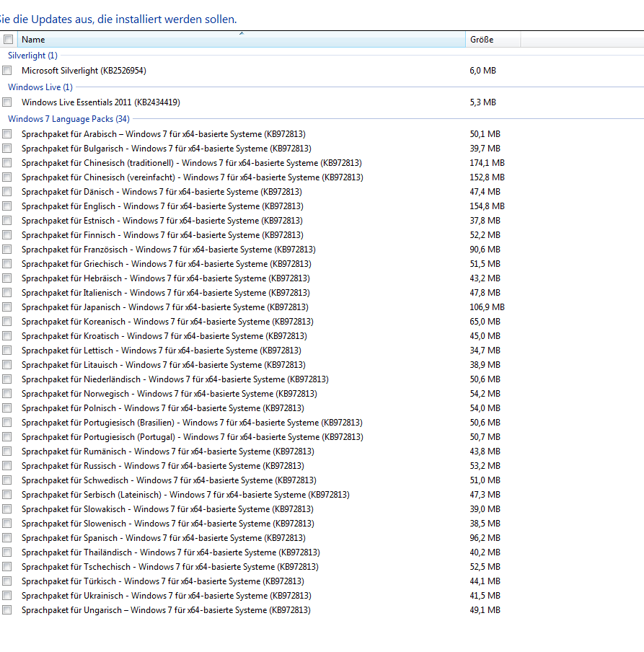Click the 174,1 MB size value

click(x=488, y=163)
